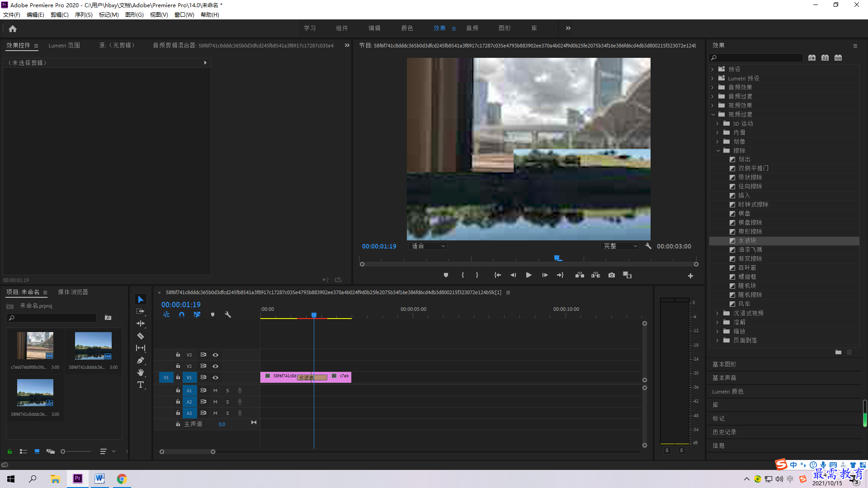This screenshot has width=868, height=488.
Task: Open the 窗口(W) menu
Action: (x=184, y=15)
